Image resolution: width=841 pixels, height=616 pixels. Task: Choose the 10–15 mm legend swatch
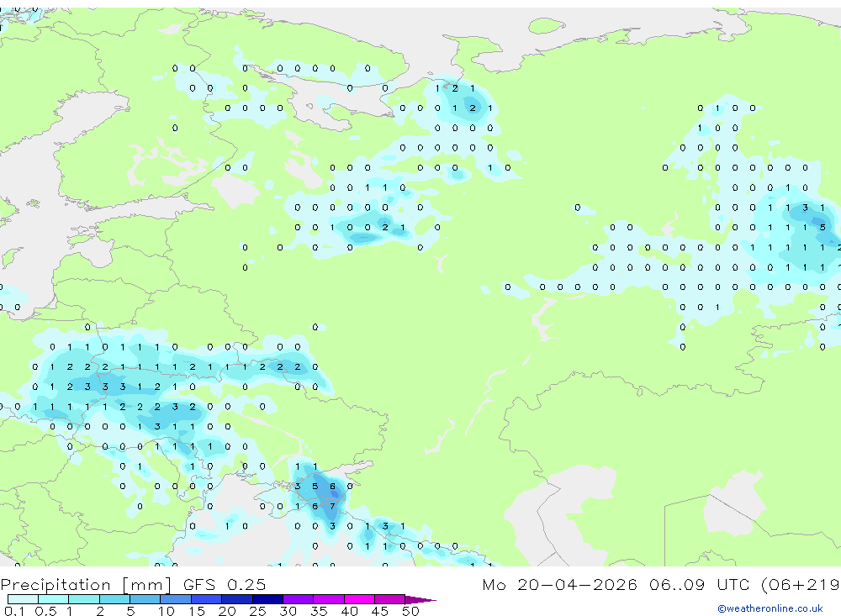pos(176,599)
